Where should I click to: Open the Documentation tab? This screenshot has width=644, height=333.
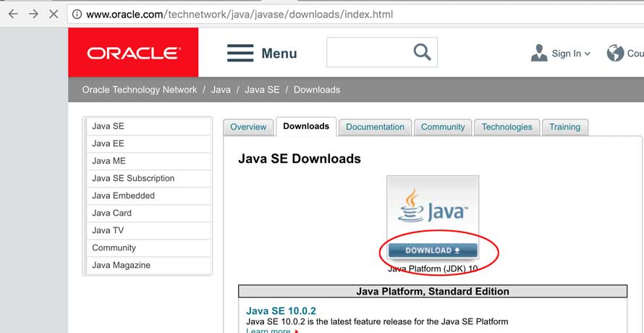[375, 127]
